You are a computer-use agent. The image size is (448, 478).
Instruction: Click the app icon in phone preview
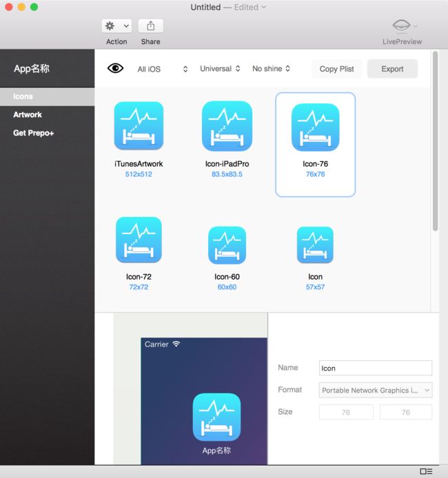click(217, 417)
